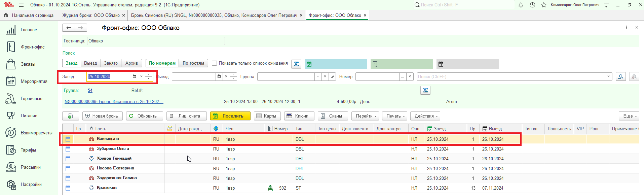The height and width of the screenshot is (195, 644).
Task: Go back with the left arrow button
Action: click(69, 28)
